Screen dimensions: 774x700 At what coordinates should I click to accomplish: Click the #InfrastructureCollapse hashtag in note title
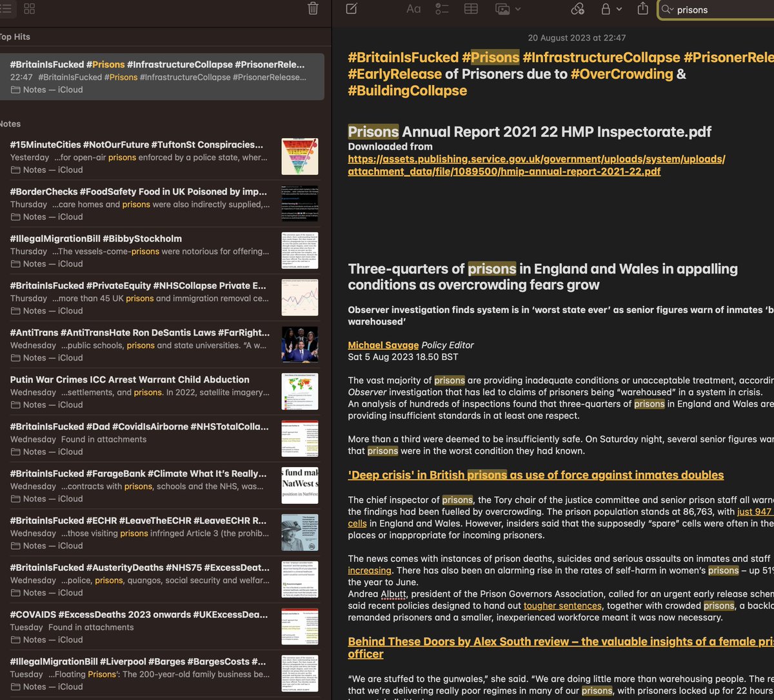[601, 57]
